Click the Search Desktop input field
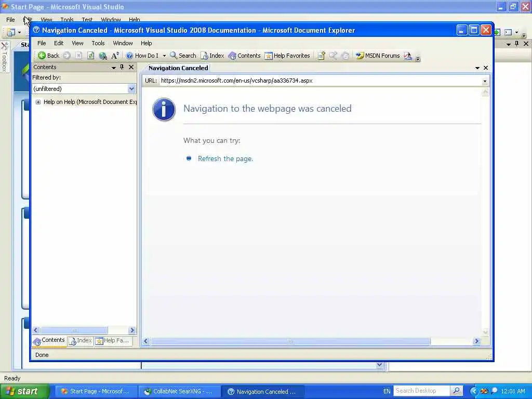 [422, 391]
